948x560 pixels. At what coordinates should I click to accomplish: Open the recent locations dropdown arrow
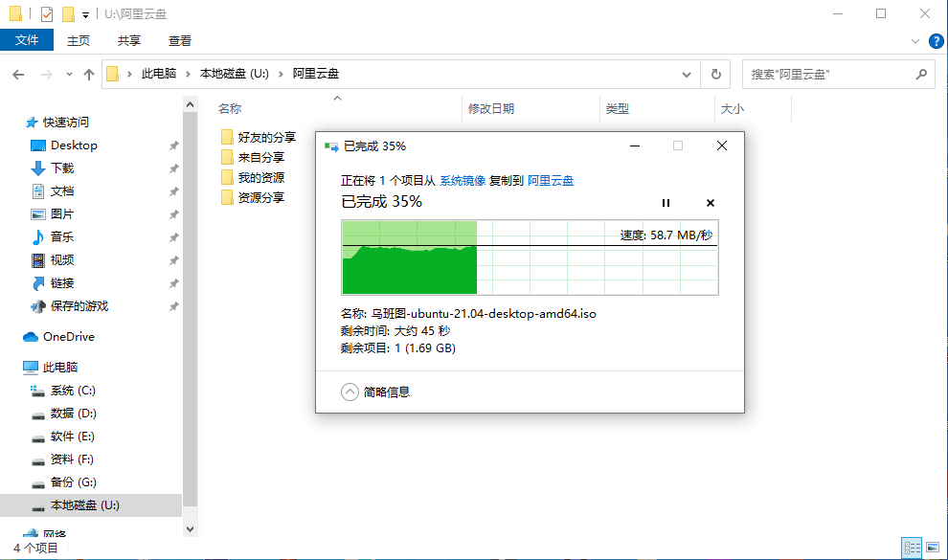pyautogui.click(x=68, y=74)
